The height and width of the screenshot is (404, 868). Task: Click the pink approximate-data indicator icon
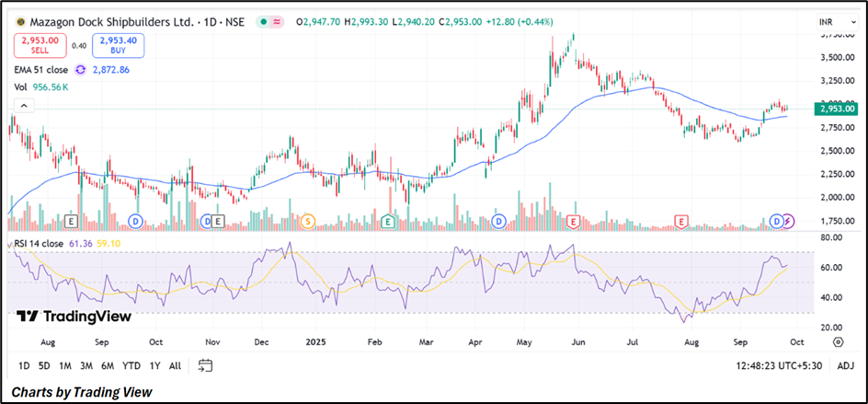click(x=277, y=22)
